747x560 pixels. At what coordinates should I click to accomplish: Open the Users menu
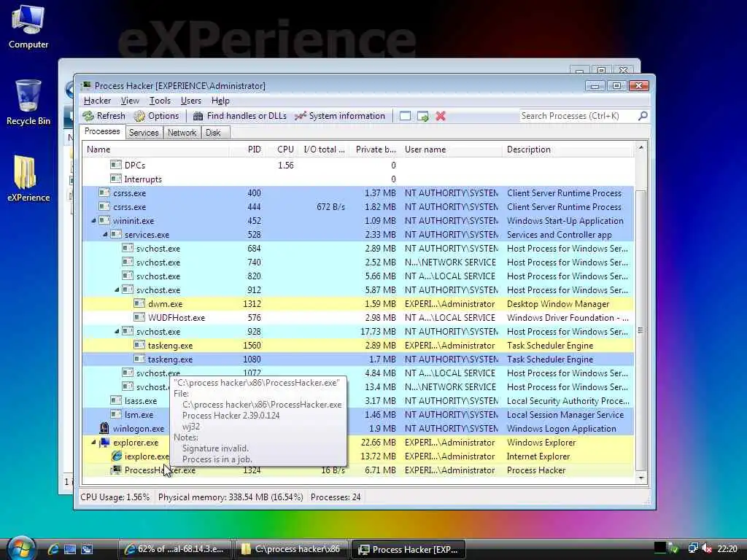tap(191, 101)
